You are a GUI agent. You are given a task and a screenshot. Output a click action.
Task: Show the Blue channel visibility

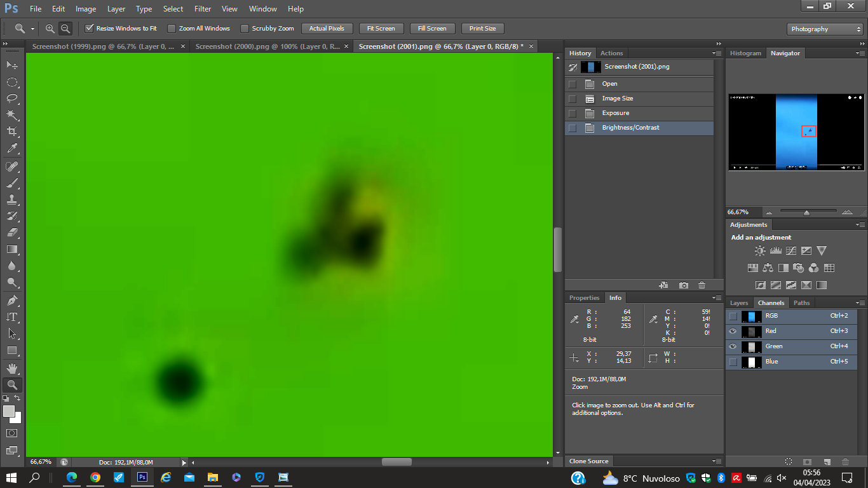tap(733, 362)
